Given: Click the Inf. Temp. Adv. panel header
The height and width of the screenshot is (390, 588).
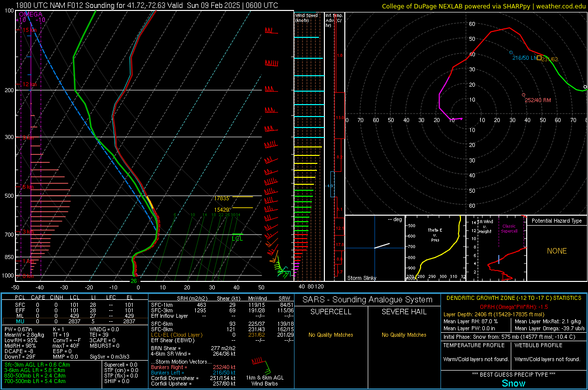Looking at the screenshot, I should (x=333, y=20).
